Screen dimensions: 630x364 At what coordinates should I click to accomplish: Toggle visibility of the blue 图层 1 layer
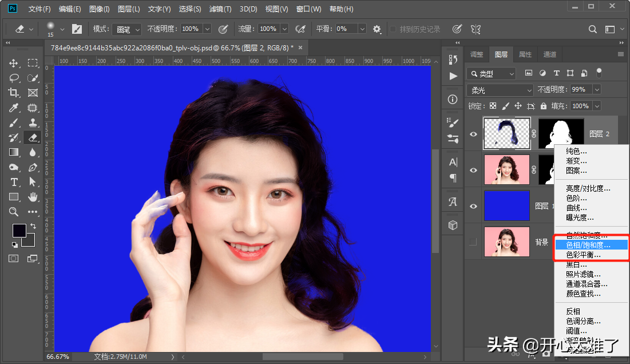pos(473,206)
